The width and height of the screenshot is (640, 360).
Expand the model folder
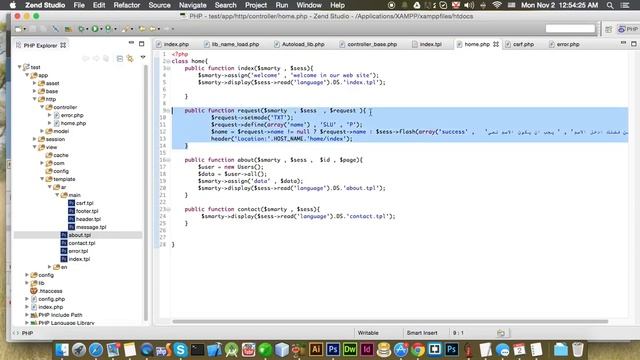point(42,131)
